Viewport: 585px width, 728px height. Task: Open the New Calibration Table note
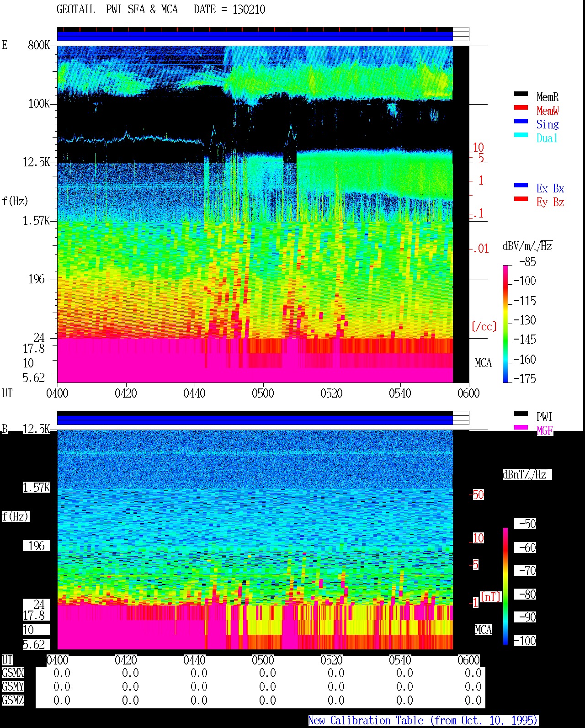tap(423, 721)
